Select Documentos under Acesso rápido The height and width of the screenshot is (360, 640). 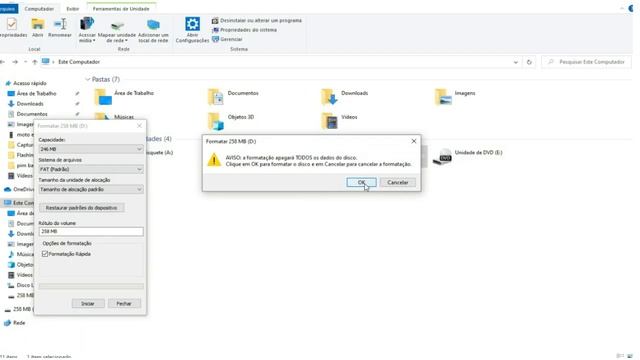32,114
